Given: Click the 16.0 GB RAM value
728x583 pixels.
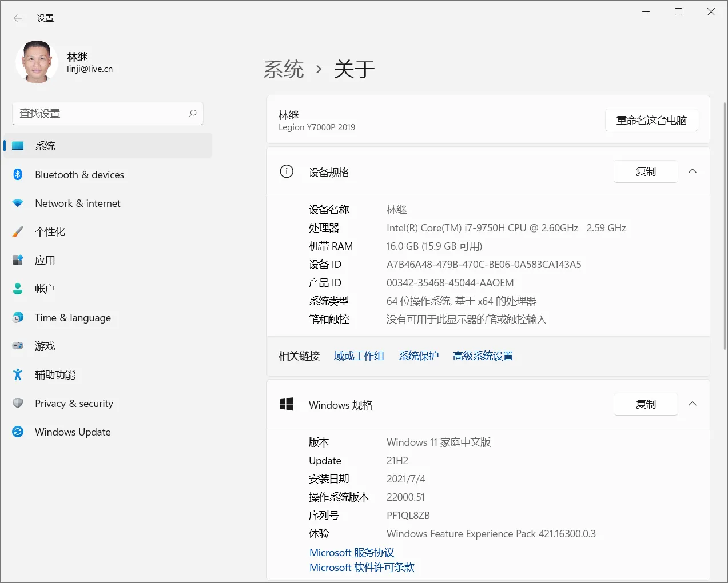Looking at the screenshot, I should click(435, 246).
